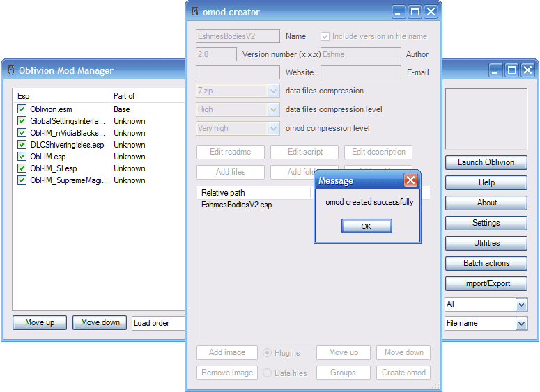
Task: Select the Data files radio button
Action: click(268, 373)
